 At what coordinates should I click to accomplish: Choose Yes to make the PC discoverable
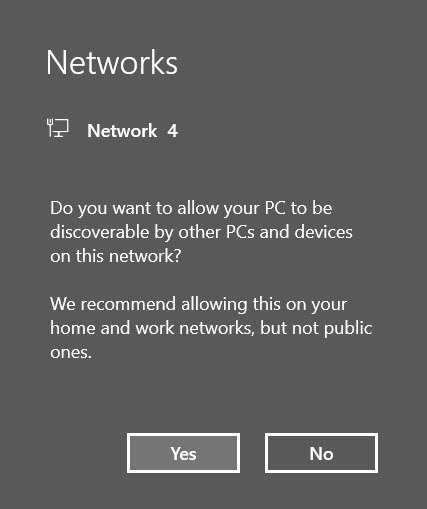[183, 453]
